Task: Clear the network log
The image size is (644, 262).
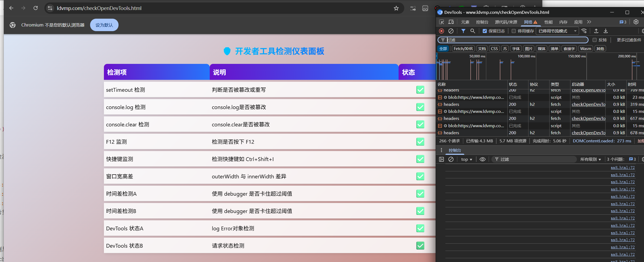Action: (451, 31)
